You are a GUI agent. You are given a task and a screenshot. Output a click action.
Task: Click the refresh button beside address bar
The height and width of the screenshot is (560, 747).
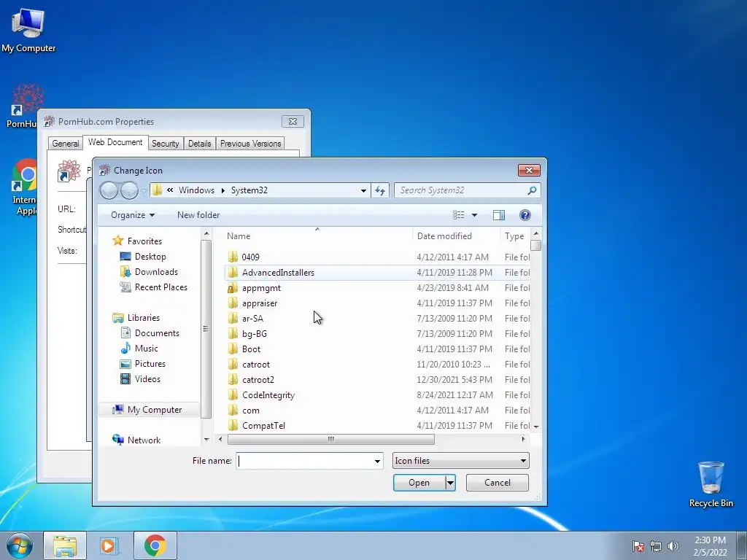click(379, 190)
